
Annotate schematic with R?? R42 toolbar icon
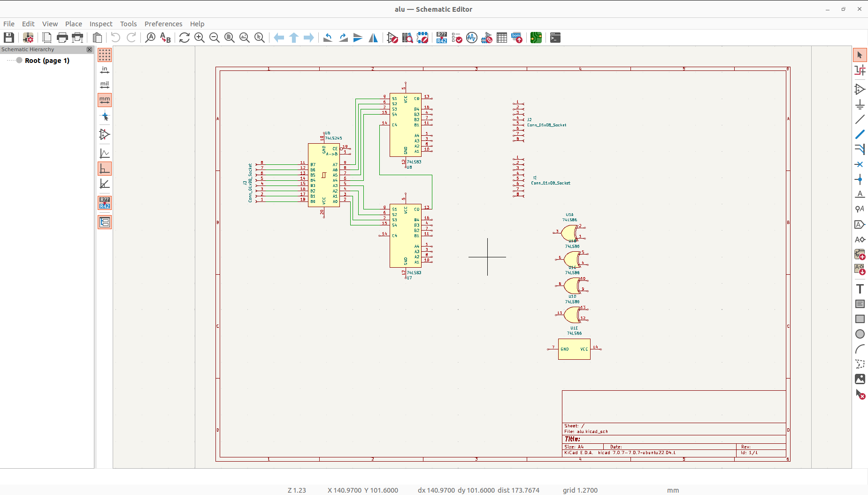(442, 38)
